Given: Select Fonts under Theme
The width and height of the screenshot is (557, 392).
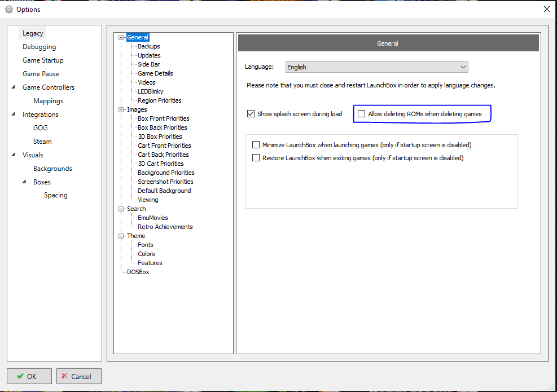Looking at the screenshot, I should point(146,245).
